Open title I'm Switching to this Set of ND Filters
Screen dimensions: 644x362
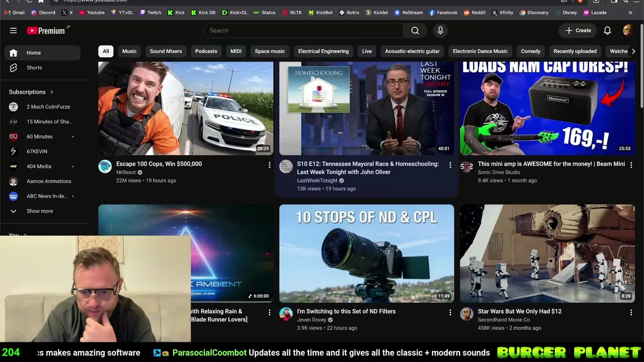pos(346,311)
